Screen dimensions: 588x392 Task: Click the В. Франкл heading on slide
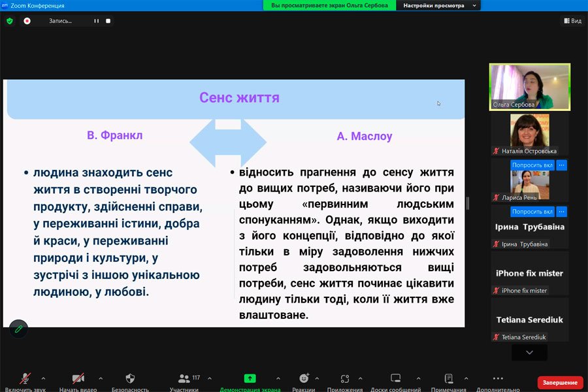(x=115, y=135)
